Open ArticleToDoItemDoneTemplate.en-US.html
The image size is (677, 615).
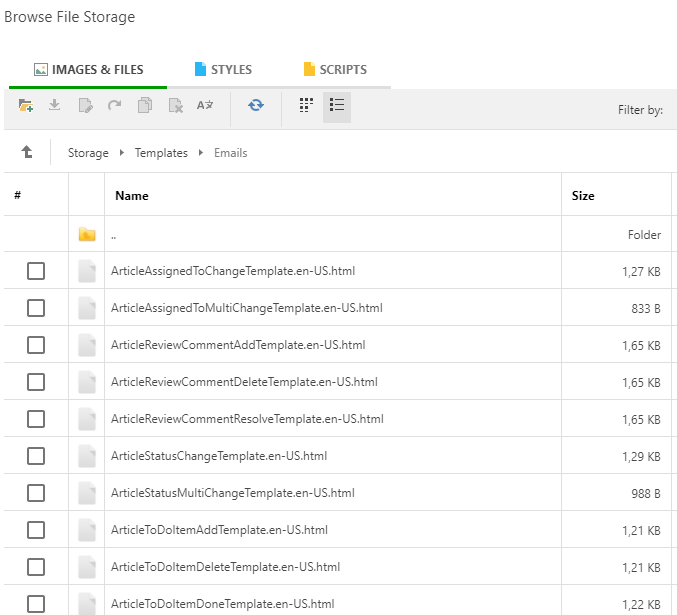[x=222, y=604]
